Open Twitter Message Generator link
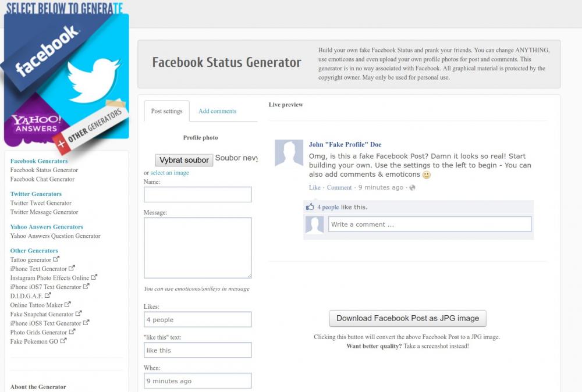The width and height of the screenshot is (582, 392). pos(44,212)
